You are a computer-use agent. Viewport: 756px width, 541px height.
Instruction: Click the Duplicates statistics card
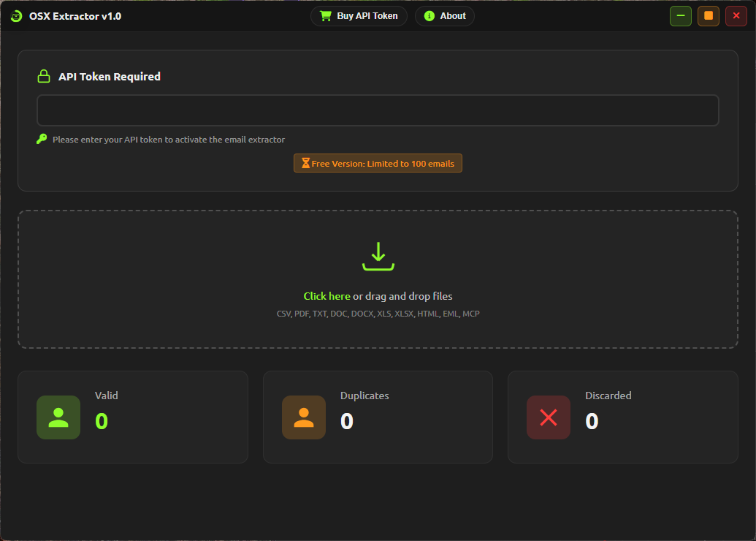378,417
